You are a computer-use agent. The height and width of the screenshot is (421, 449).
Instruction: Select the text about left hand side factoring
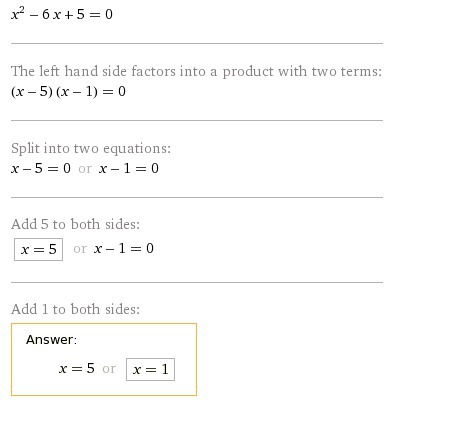pyautogui.click(x=196, y=71)
